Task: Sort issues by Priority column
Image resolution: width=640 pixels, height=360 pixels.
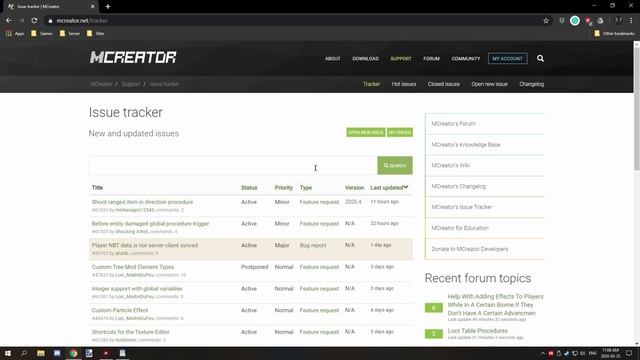Action: click(x=284, y=188)
